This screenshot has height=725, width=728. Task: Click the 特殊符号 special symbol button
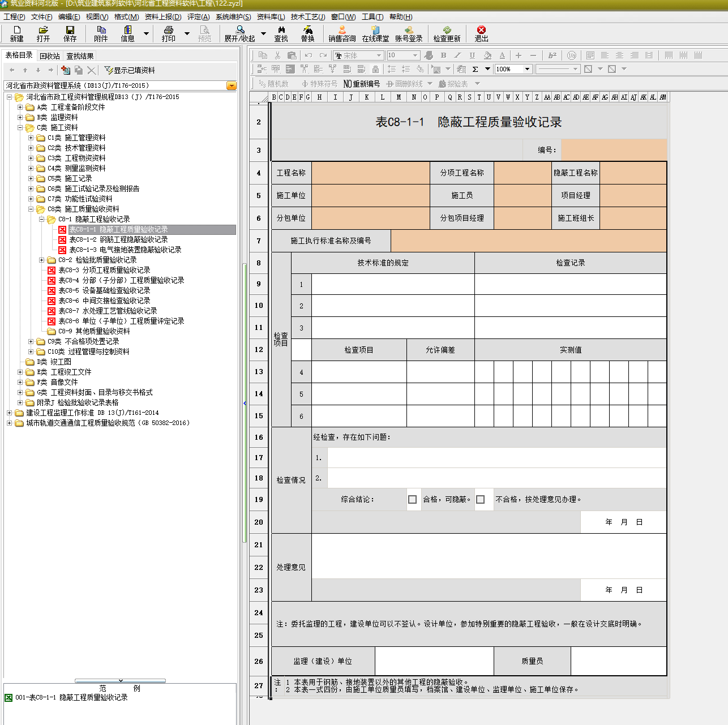[x=319, y=84]
